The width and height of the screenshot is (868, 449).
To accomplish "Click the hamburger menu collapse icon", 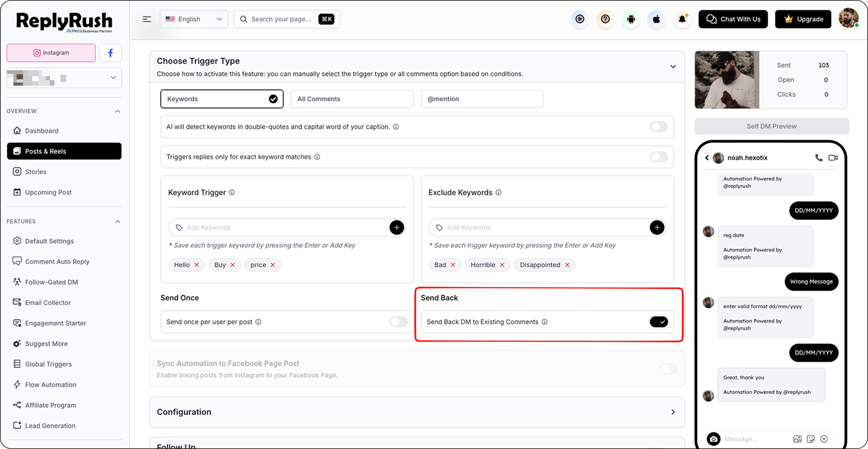I will (x=147, y=19).
